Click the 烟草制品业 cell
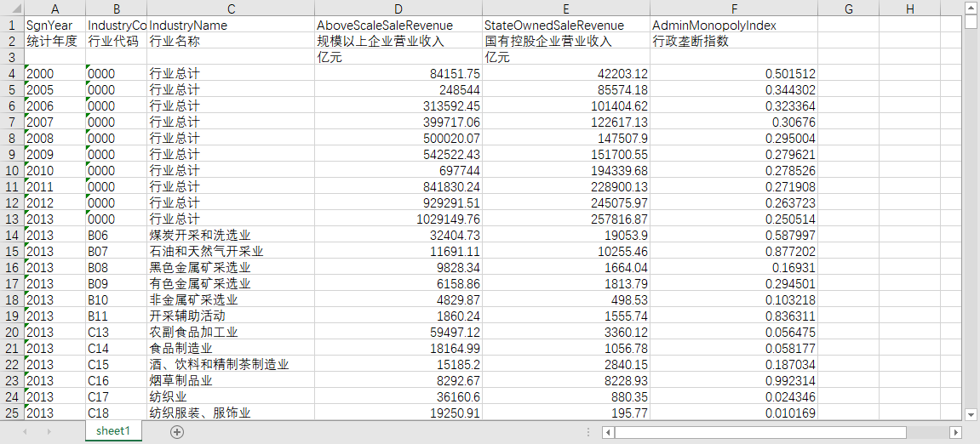980x444 pixels. click(x=232, y=380)
